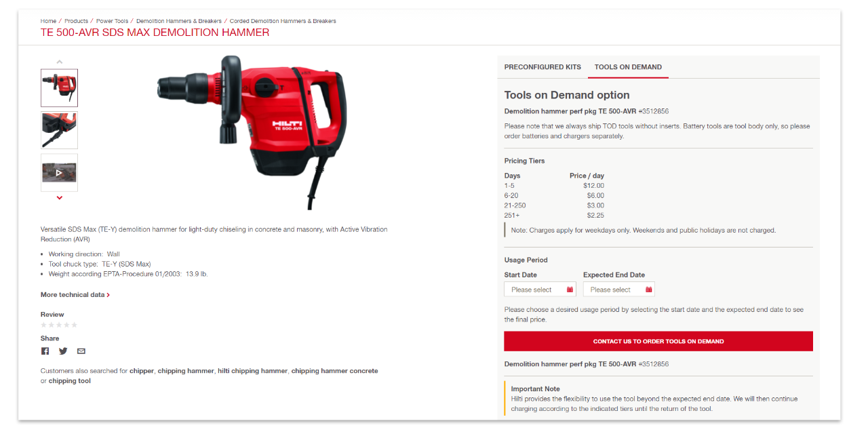Image resolution: width=868 pixels, height=434 pixels.
Task: Share product via email envelope icon
Action: click(x=81, y=351)
